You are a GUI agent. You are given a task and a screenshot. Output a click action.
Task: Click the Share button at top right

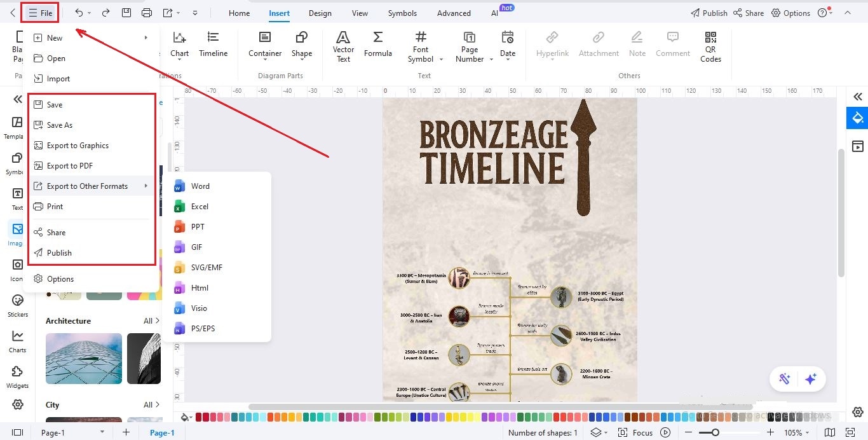(749, 13)
